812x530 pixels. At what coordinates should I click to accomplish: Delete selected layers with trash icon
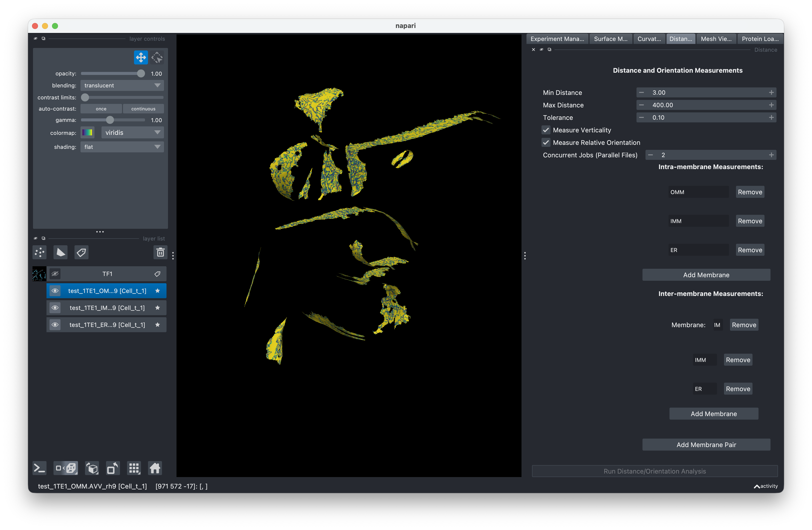click(x=160, y=253)
